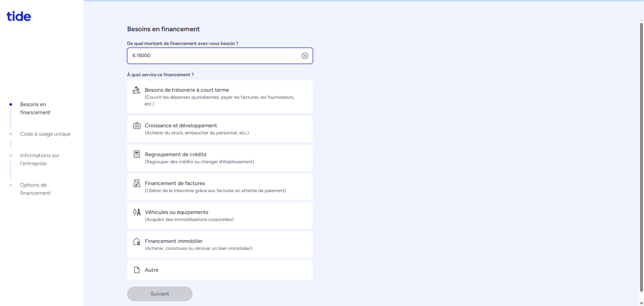Choose Autre as the financing purpose
This screenshot has height=306, width=644.
pos(220,270)
